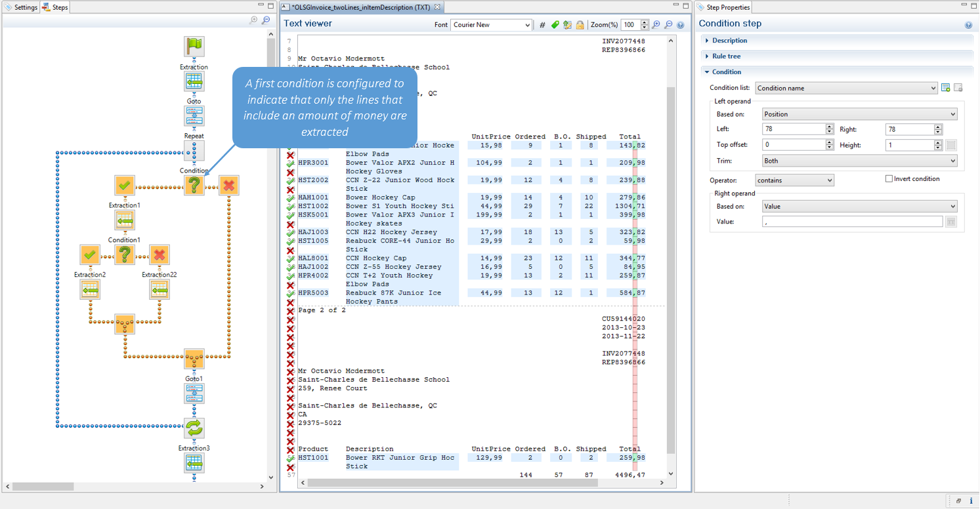Toggle line numbers with the # icon
Screen dimensions: 980x509
[542, 25]
